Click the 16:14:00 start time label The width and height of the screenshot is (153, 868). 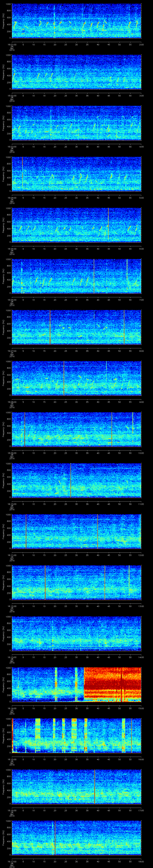[12, 708]
